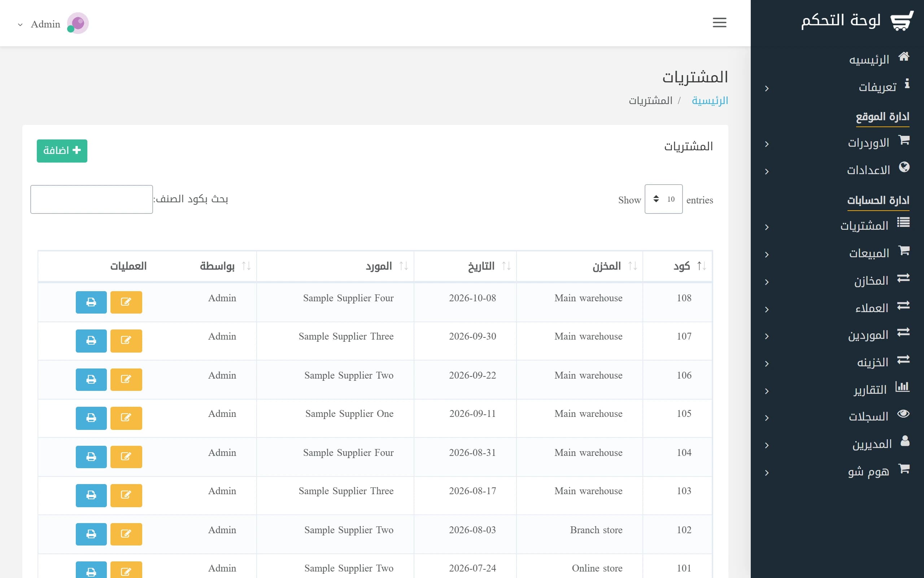Expand the العملاء sidebar chevron
The image size is (924, 578).
(767, 310)
